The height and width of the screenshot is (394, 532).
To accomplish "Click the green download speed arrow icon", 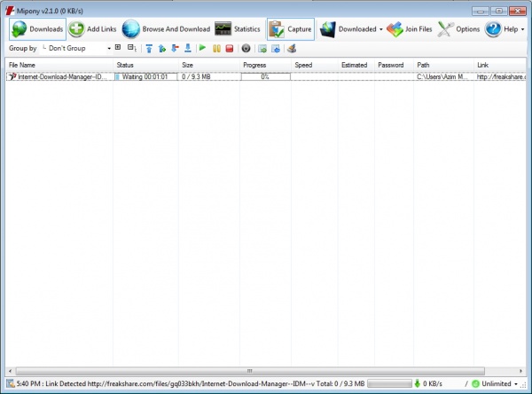I will 418,384.
